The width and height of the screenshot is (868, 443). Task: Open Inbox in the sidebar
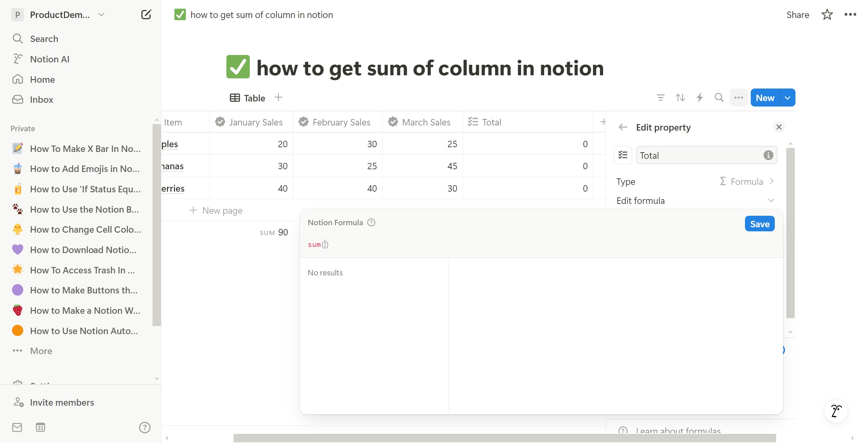(x=41, y=99)
